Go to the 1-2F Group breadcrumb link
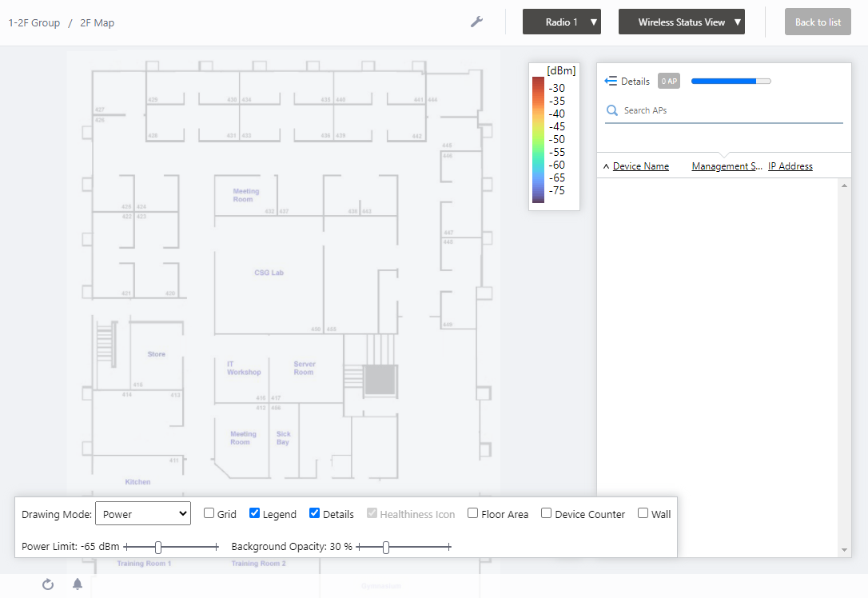This screenshot has width=868, height=598. point(34,22)
